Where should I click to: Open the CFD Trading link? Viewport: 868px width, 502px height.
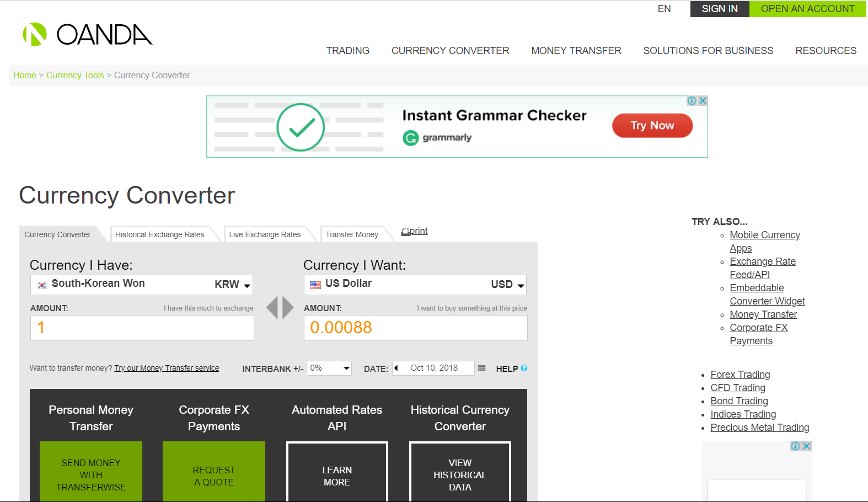[x=738, y=388]
